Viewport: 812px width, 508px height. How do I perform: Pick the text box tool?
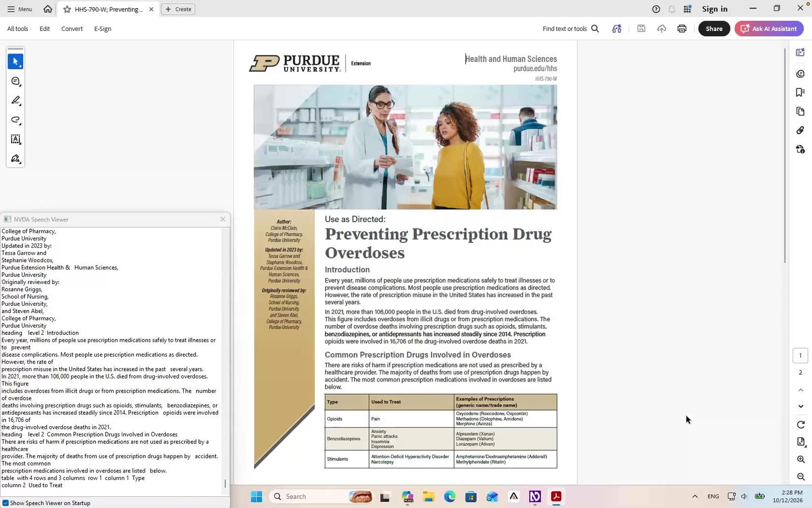[x=15, y=139]
